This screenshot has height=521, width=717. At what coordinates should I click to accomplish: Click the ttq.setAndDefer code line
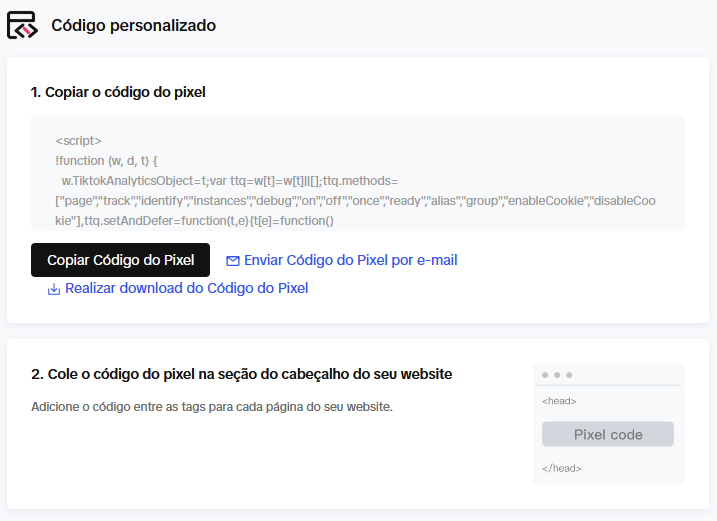(x=194, y=221)
